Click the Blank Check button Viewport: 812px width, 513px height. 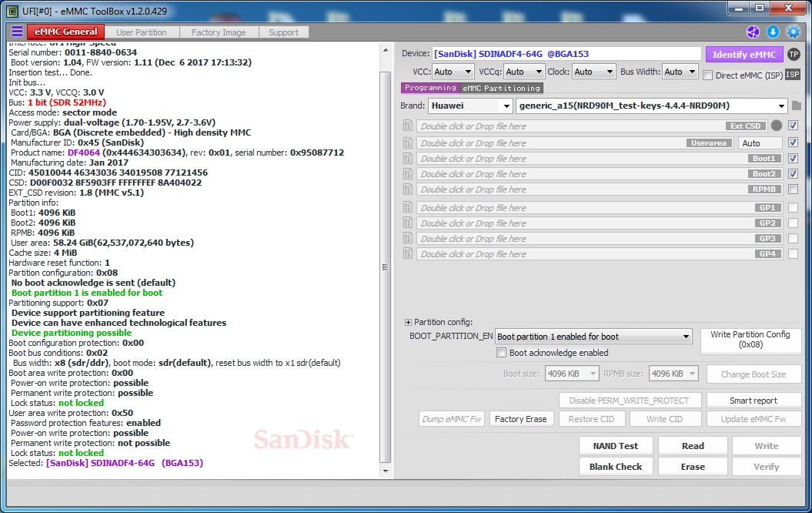(x=616, y=466)
